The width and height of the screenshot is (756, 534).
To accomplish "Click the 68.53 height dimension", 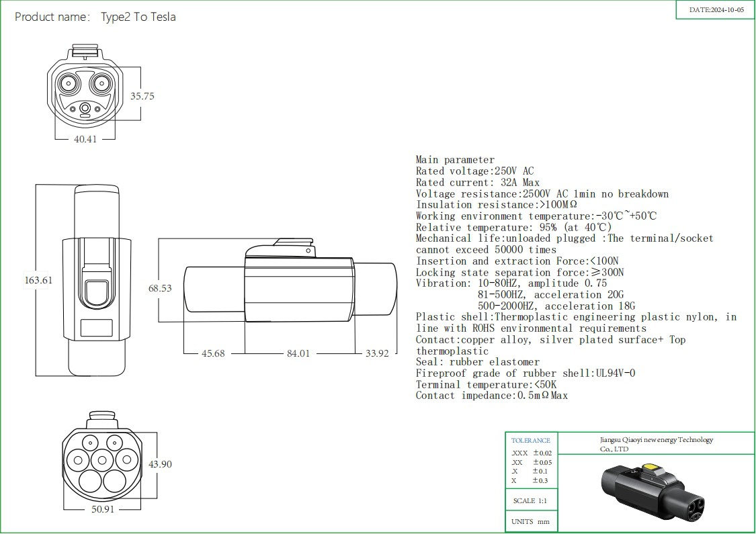I will point(160,288).
